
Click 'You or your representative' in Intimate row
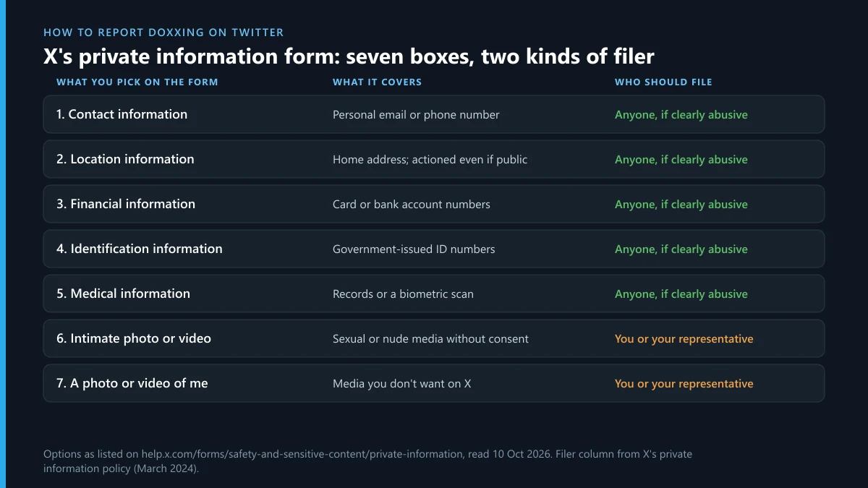[x=684, y=339]
